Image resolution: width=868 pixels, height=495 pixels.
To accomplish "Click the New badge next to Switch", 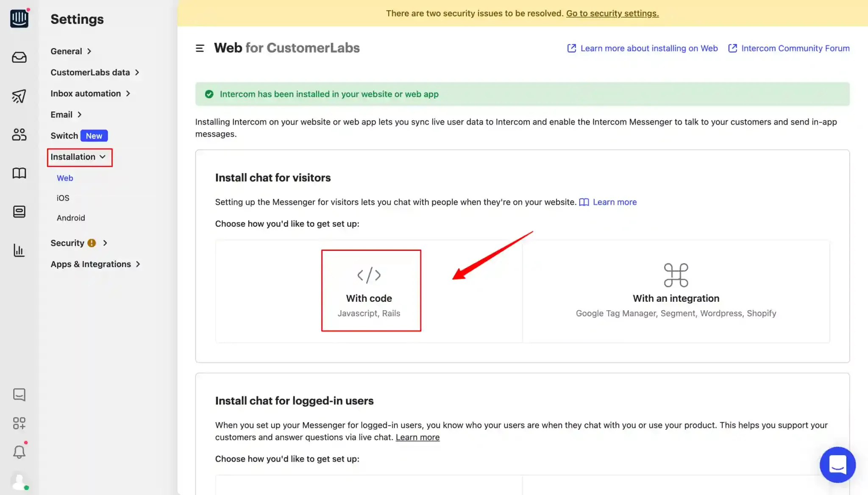I will pyautogui.click(x=94, y=136).
